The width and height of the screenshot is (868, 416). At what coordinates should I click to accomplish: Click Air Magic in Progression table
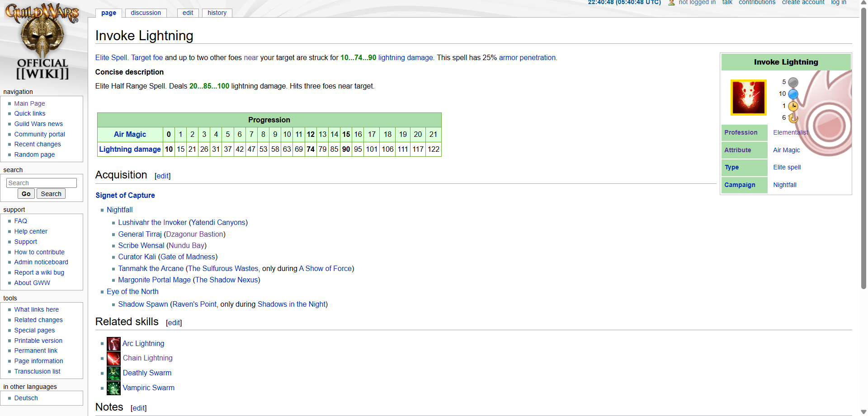pos(130,134)
